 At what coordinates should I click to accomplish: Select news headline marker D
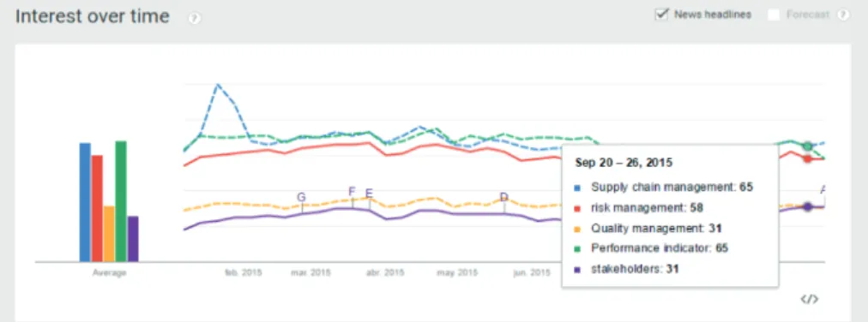503,197
